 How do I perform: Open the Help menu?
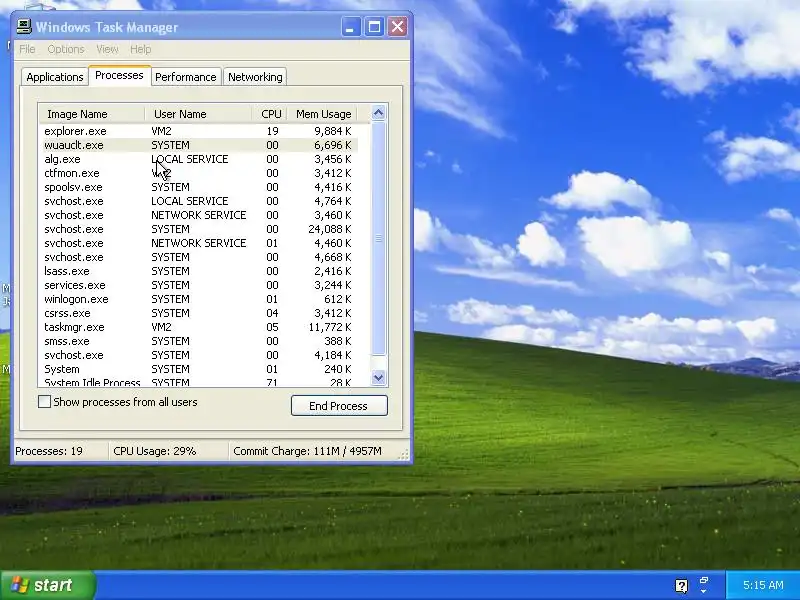tap(140, 49)
